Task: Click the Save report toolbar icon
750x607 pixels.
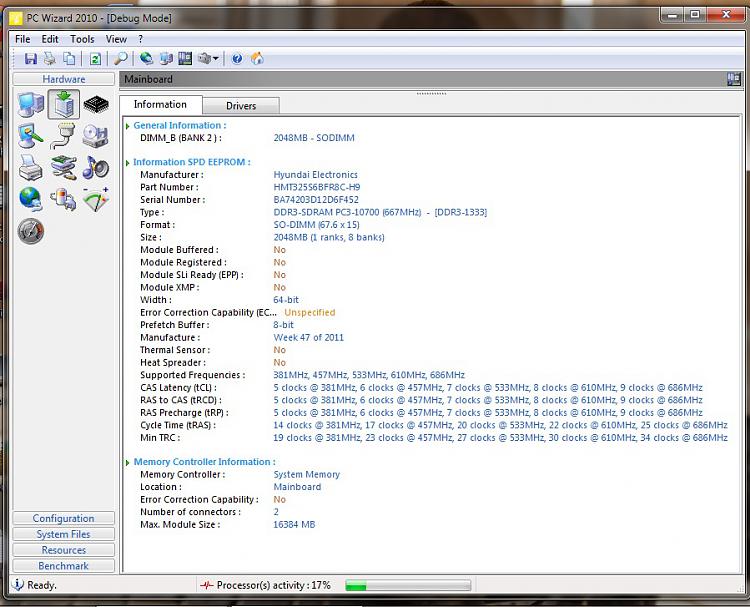Action: coord(31,59)
